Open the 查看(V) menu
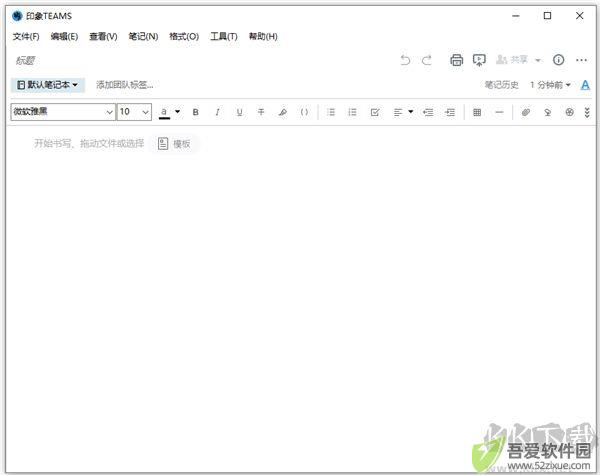Screen dimensions: 600x475 (x=103, y=37)
